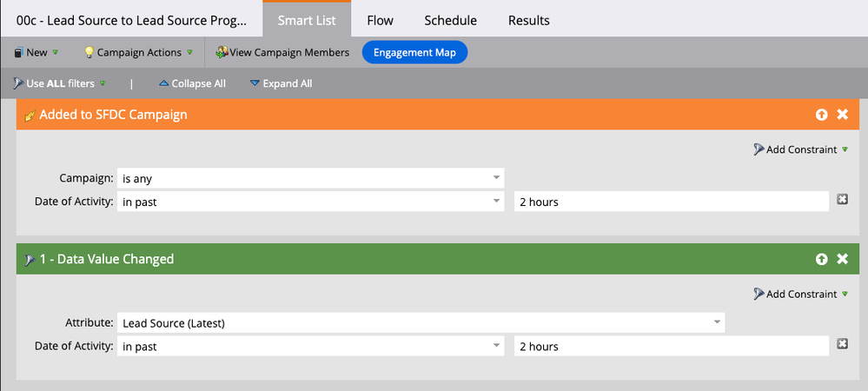Click the Engagement Map button
The image size is (868, 391).
(x=414, y=53)
